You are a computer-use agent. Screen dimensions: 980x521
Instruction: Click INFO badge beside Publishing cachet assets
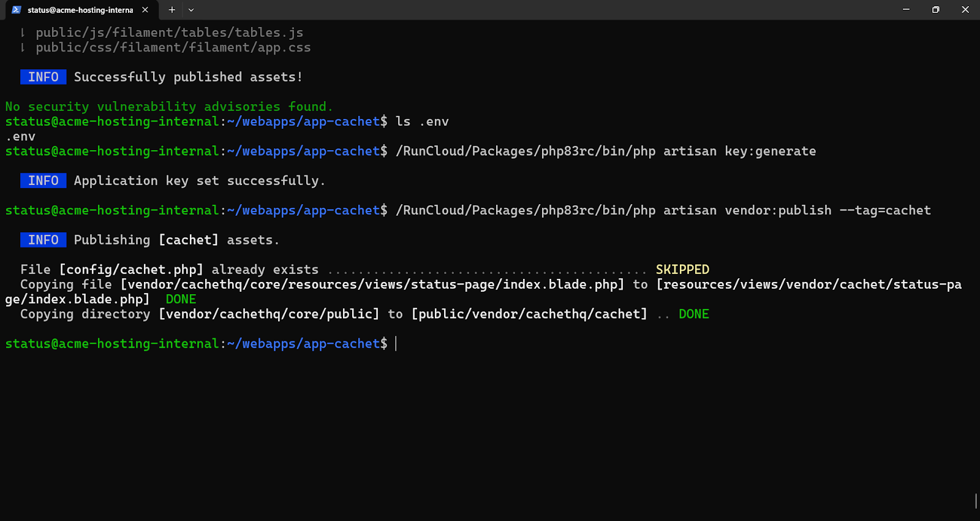tap(43, 240)
